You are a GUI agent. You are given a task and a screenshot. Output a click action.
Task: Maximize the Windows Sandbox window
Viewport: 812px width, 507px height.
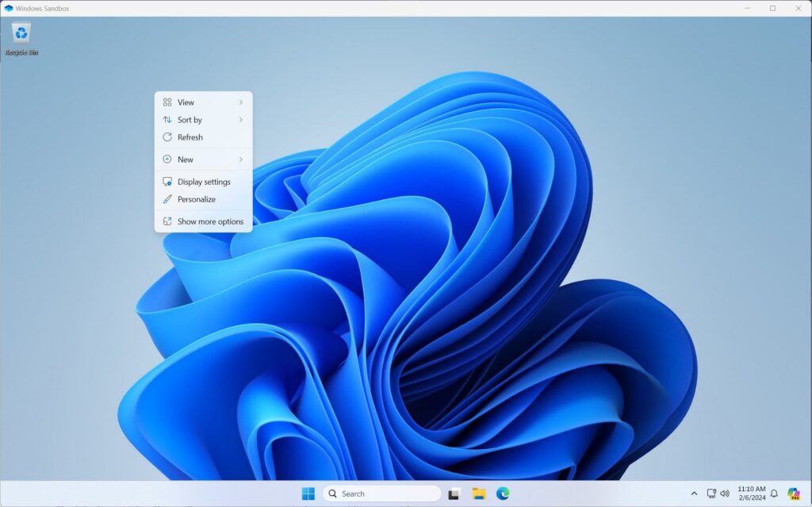772,8
